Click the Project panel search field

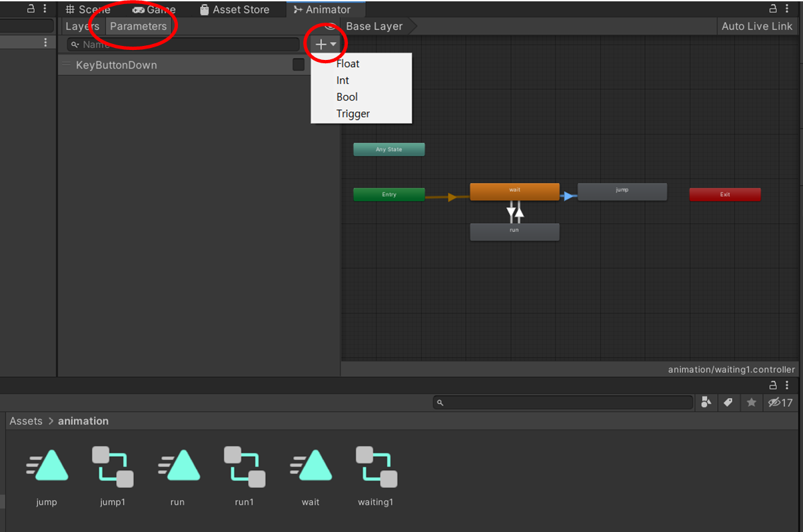pos(563,402)
